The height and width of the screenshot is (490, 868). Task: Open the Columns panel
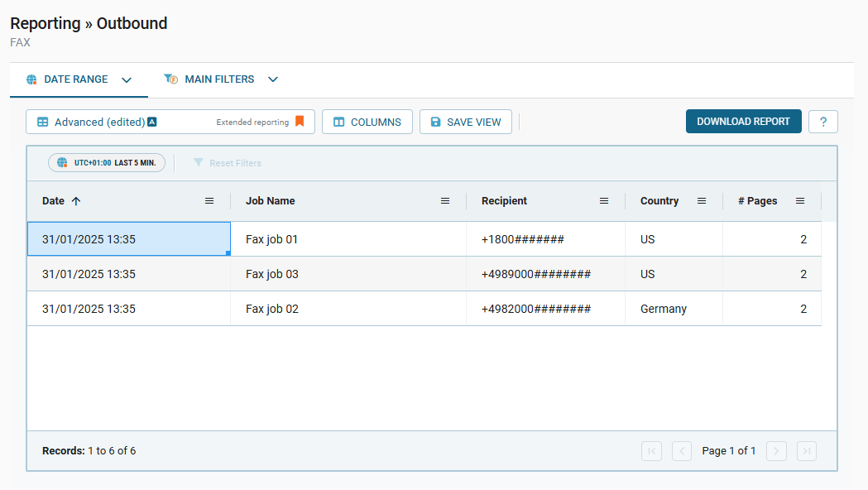(x=367, y=121)
